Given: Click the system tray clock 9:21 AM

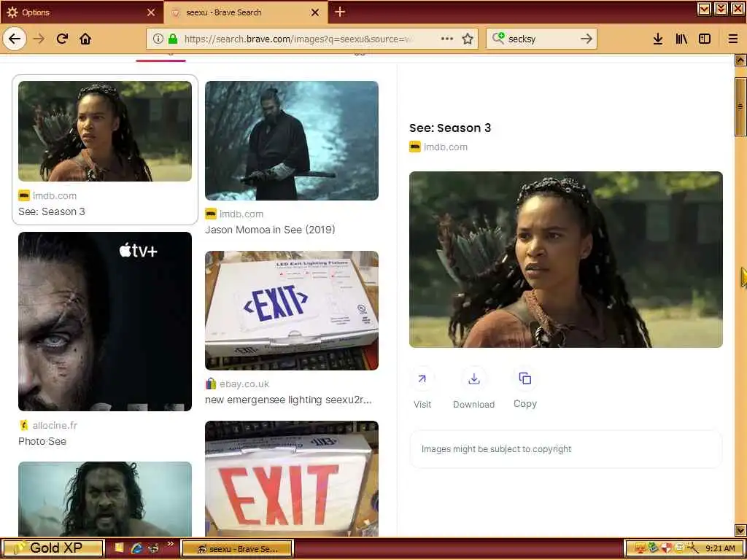Looking at the screenshot, I should 720,548.
